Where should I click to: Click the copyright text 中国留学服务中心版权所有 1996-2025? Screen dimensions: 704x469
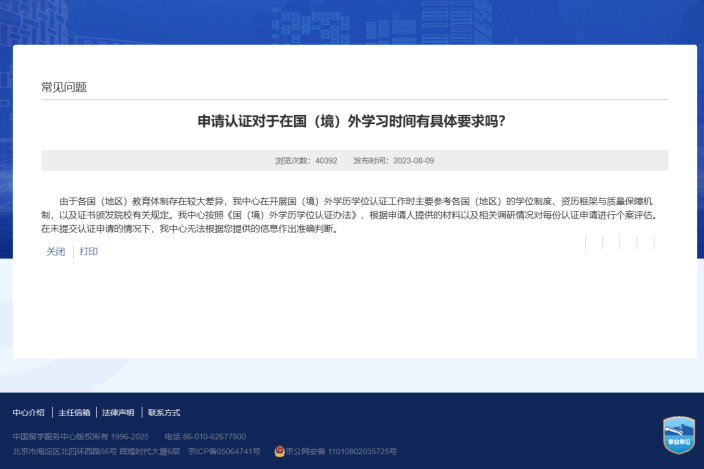pyautogui.click(x=80, y=436)
